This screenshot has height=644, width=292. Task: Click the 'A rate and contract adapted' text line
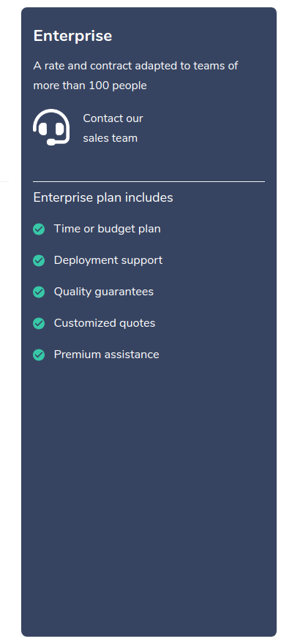(x=135, y=66)
